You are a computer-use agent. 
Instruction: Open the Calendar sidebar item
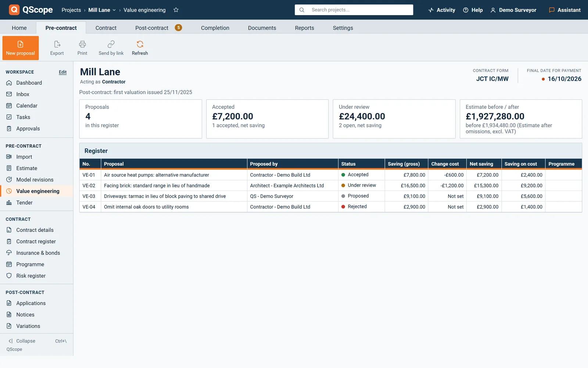(x=37, y=106)
